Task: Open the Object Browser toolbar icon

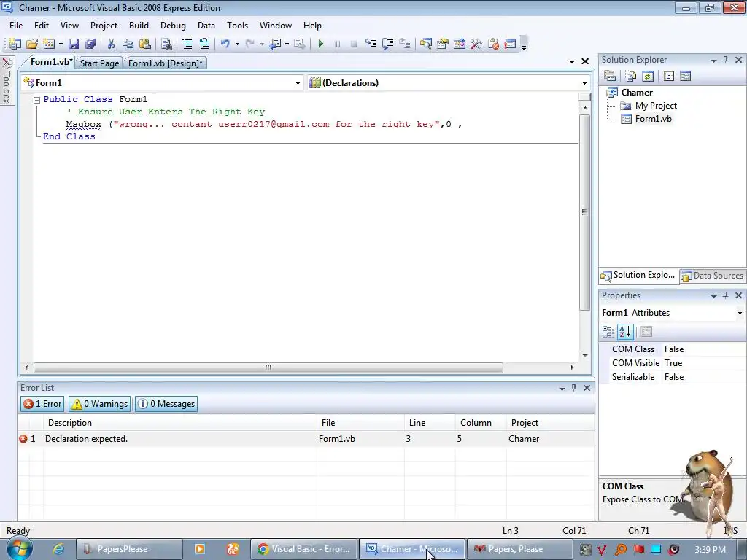Action: [x=460, y=44]
